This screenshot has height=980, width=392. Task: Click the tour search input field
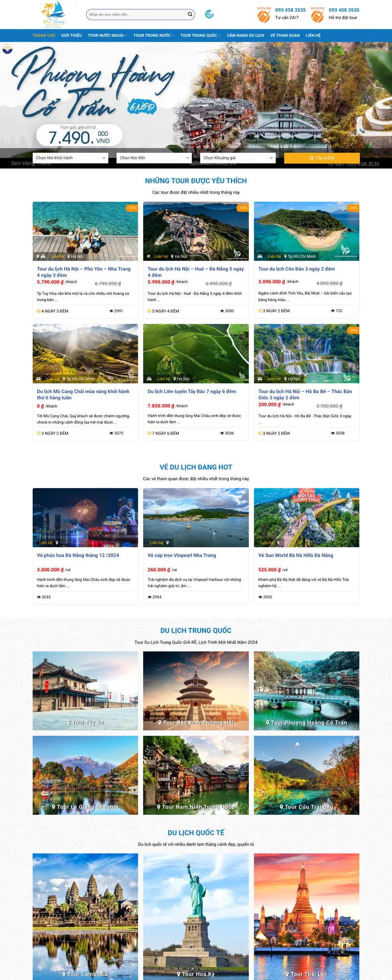pyautogui.click(x=137, y=14)
